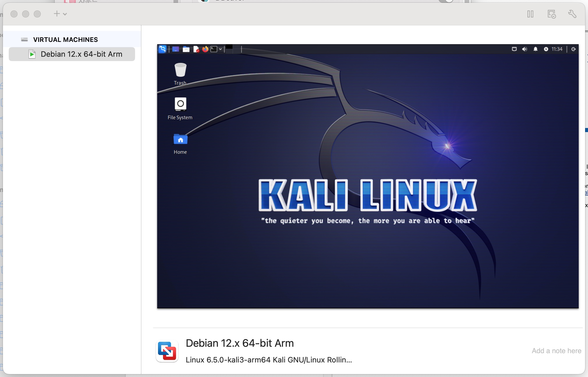588x377 pixels.
Task: Open the text editor panel icon
Action: tap(196, 49)
